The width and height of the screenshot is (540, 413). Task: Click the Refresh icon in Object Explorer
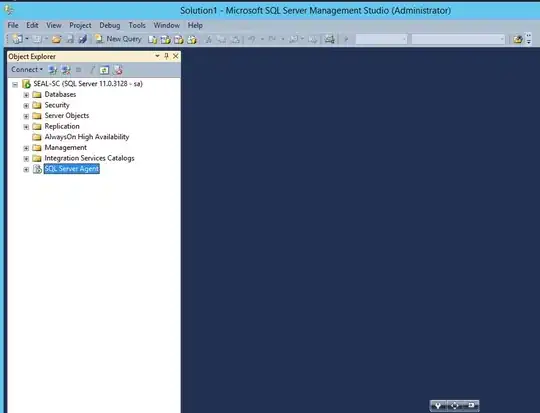click(104, 70)
